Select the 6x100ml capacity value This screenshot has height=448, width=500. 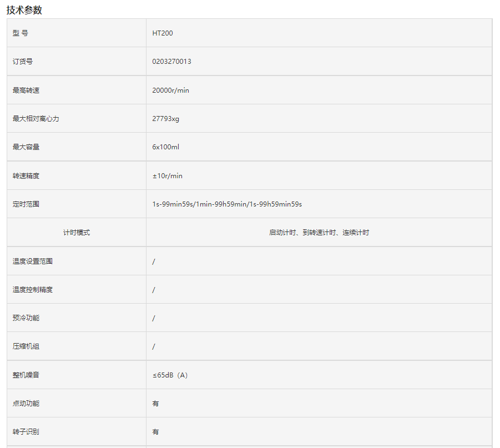coord(165,147)
